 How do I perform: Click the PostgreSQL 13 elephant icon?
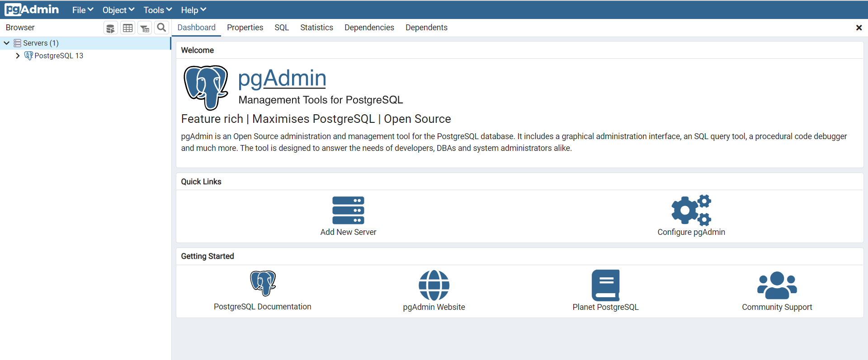(x=28, y=56)
